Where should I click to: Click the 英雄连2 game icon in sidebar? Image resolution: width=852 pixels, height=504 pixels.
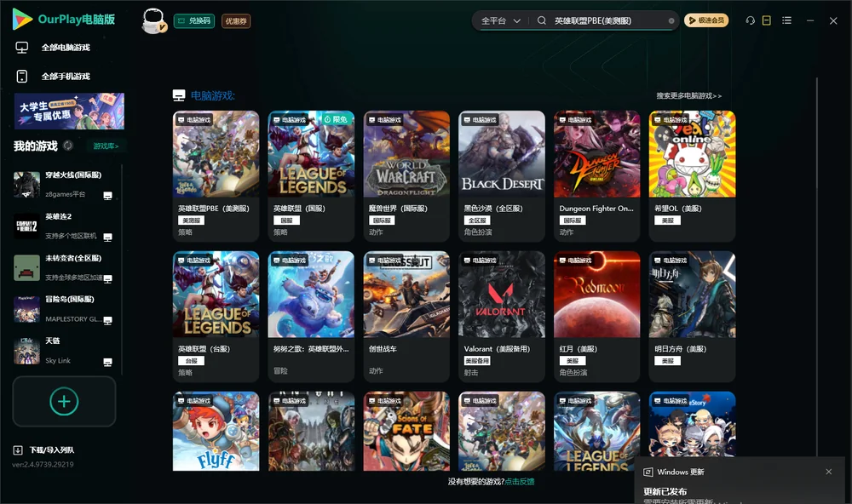coord(26,226)
